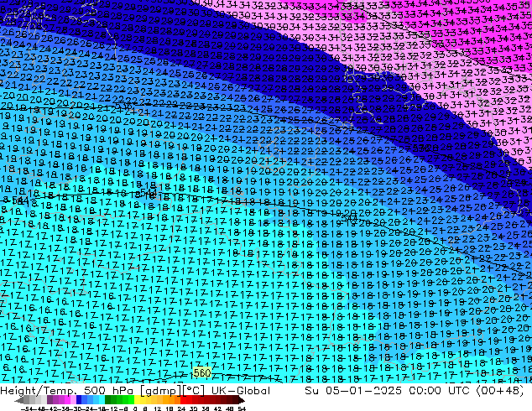Click the '[gdmp]' unit label

161,391
